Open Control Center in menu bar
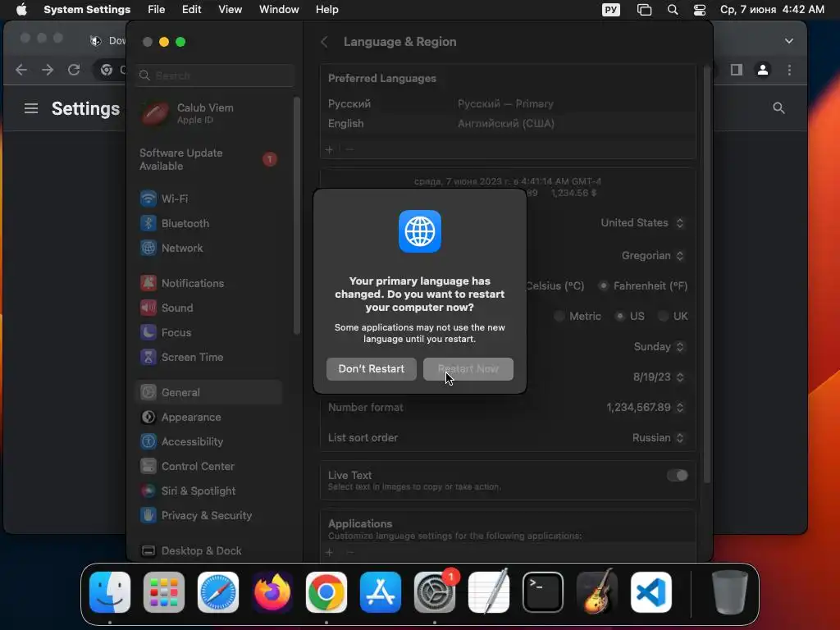840x630 pixels. [699, 10]
